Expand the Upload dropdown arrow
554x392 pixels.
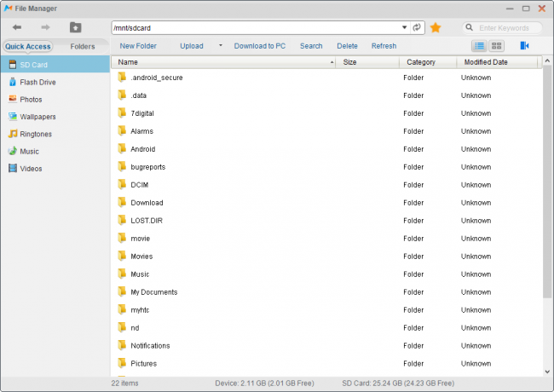[221, 45]
